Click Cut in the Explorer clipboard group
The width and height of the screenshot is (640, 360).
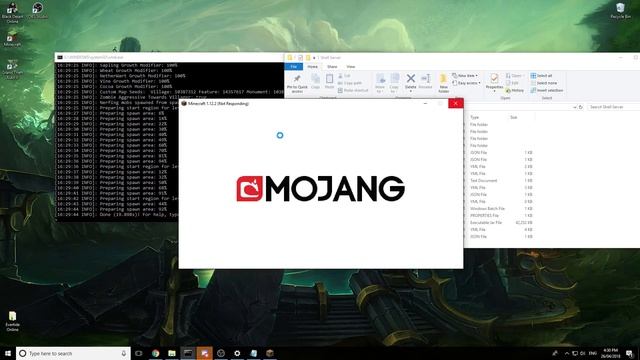coord(344,76)
